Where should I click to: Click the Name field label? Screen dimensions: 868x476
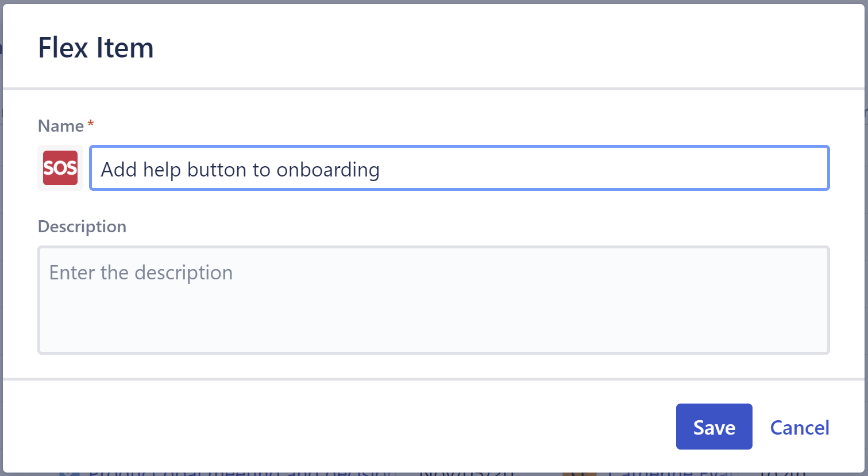tap(61, 126)
